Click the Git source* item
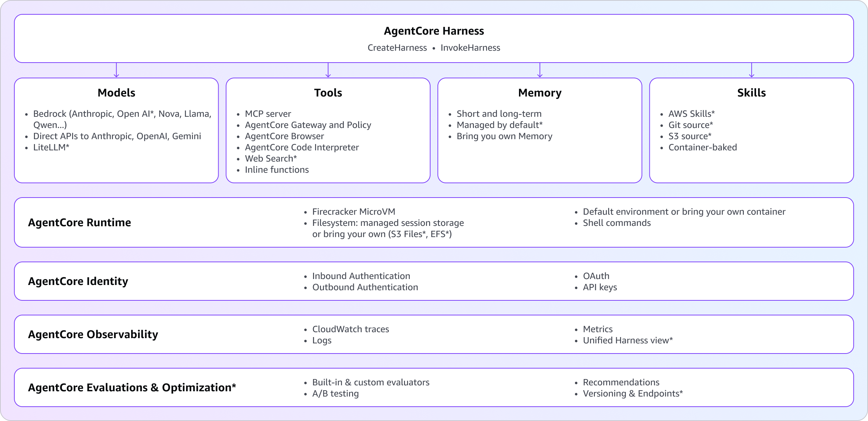This screenshot has width=868, height=421. point(691,125)
